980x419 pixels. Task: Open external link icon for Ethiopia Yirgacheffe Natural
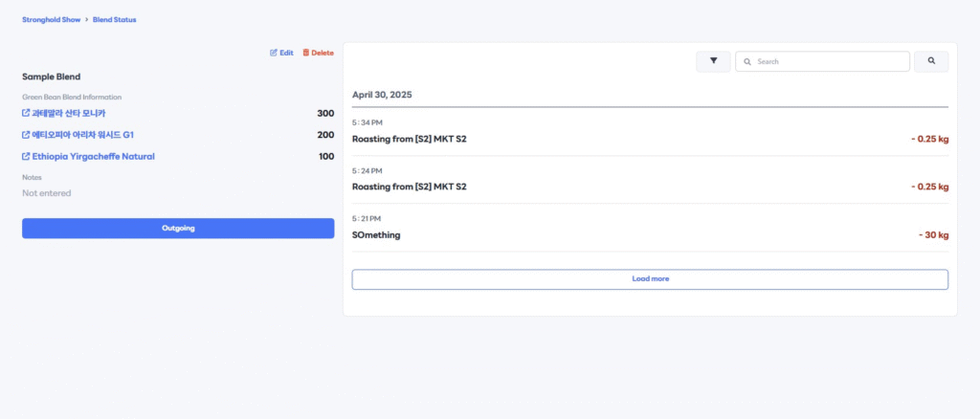click(26, 157)
